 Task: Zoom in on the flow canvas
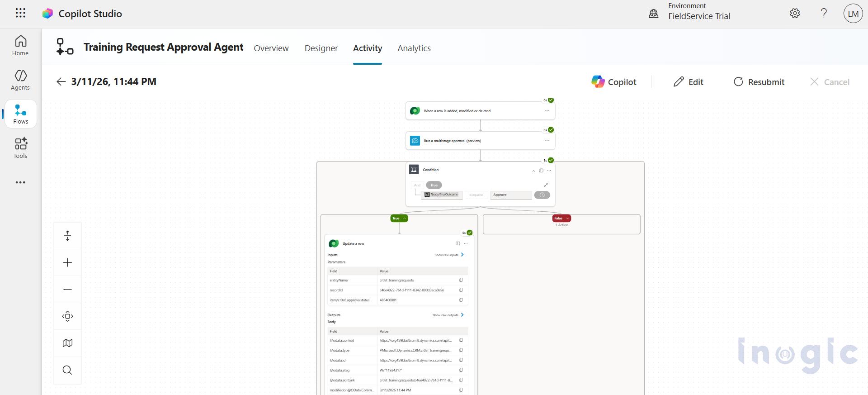[67, 262]
